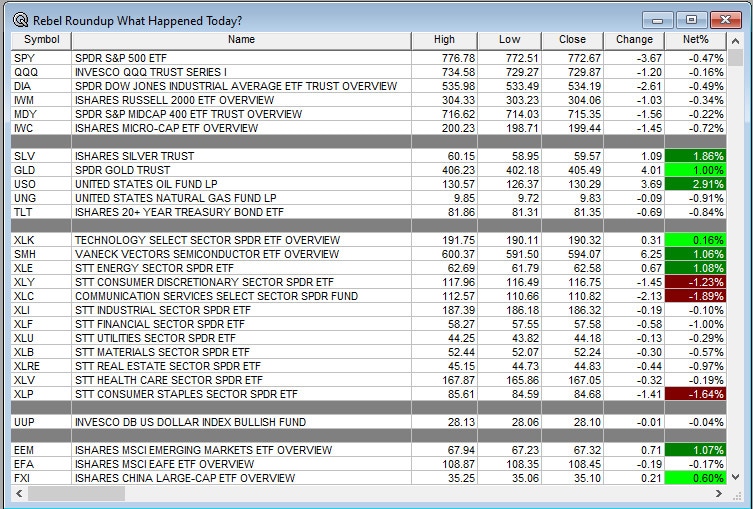Sort by the Close column header
This screenshot has height=509, width=753.
tap(572, 40)
